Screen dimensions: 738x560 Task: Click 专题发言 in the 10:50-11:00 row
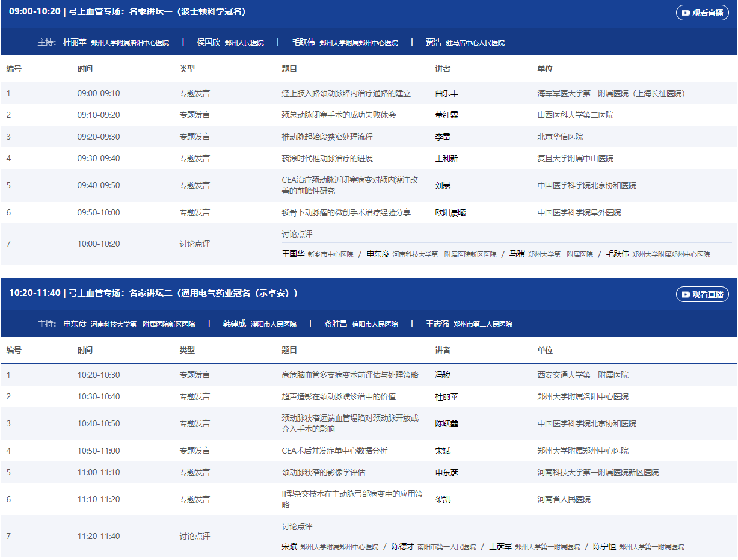pos(195,451)
